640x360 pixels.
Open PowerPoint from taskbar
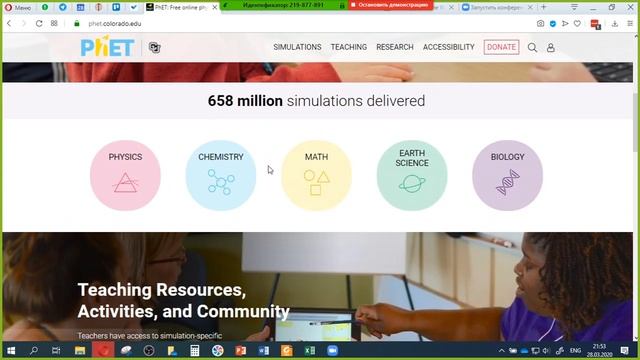click(x=241, y=351)
